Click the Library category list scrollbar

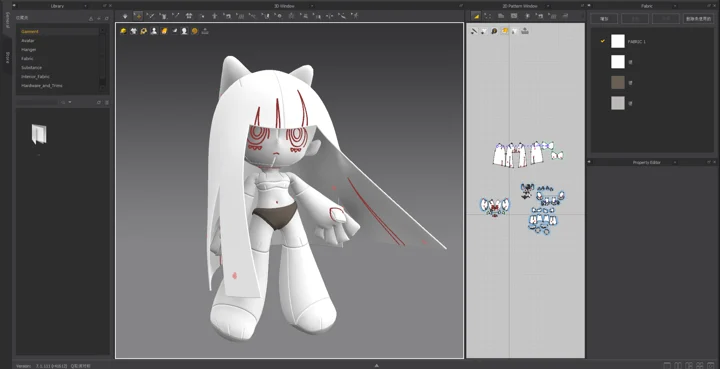click(102, 59)
